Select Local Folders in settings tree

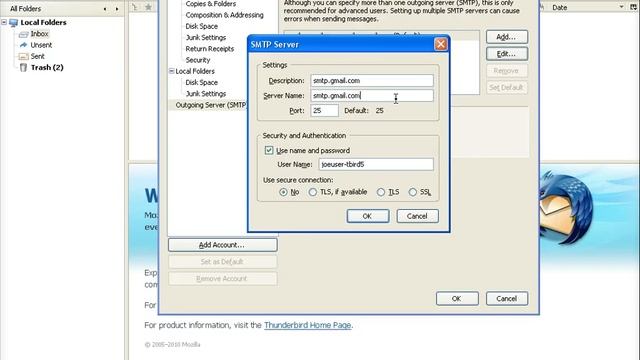[x=195, y=71]
